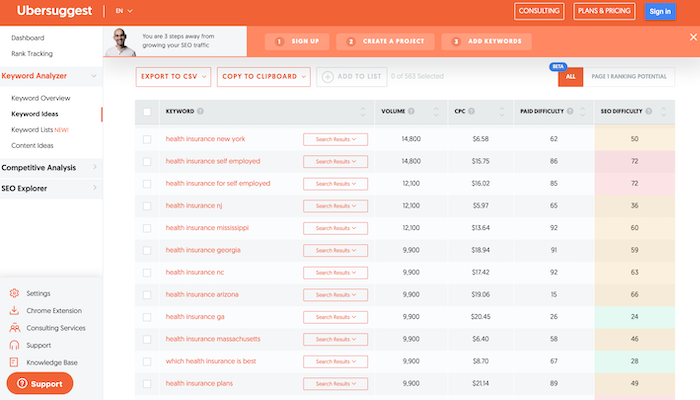Click the Keyword column info icon
Image resolution: width=700 pixels, height=400 pixels.
(x=200, y=111)
